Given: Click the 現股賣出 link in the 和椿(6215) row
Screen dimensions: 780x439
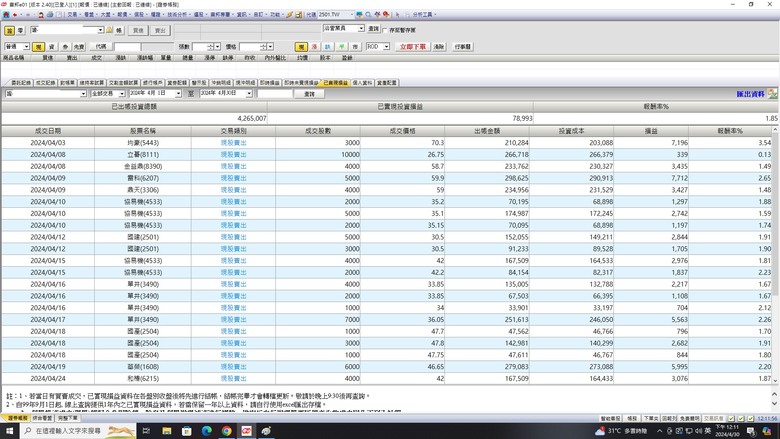Looking at the screenshot, I should pyautogui.click(x=233, y=378).
